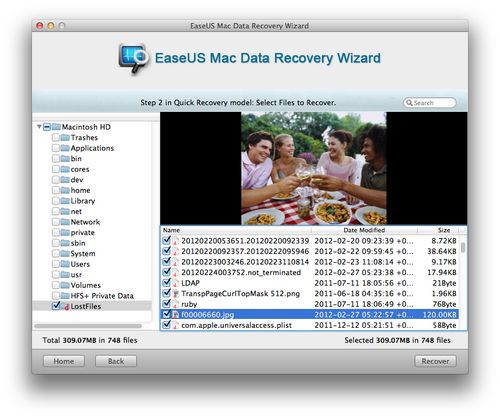
Task: Click the Applications folder icon
Action: point(65,148)
